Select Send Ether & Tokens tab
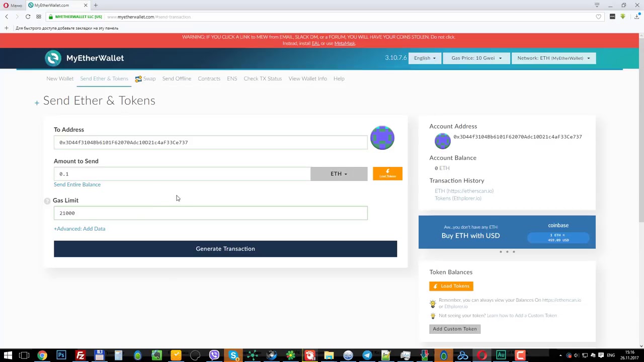Image resolution: width=644 pixels, height=362 pixels. coord(104,78)
